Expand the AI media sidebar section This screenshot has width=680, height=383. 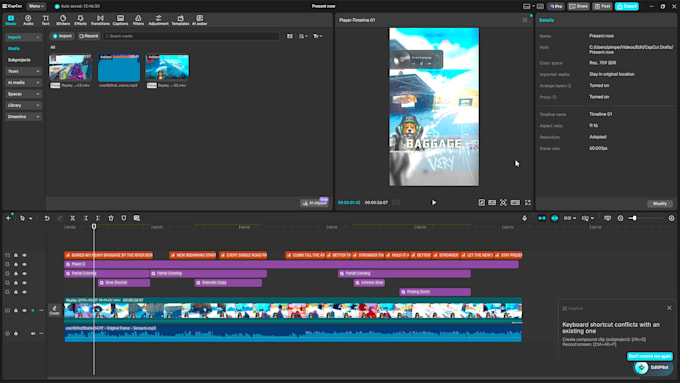[x=23, y=82]
